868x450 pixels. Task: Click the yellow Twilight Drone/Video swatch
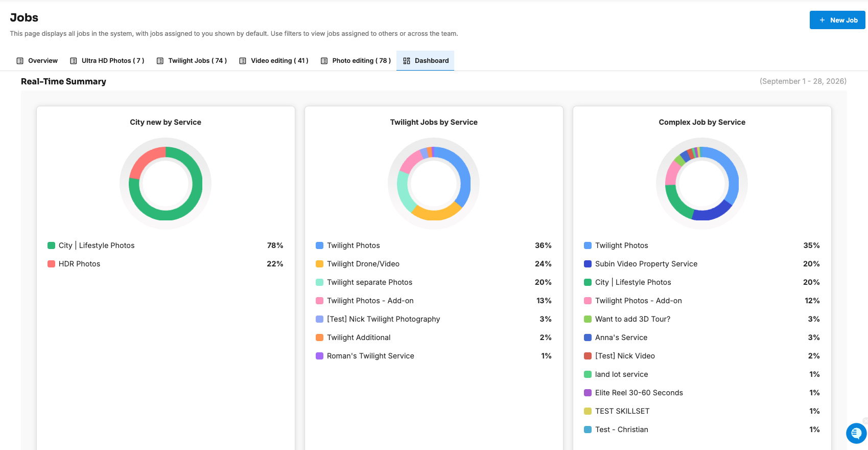319,264
